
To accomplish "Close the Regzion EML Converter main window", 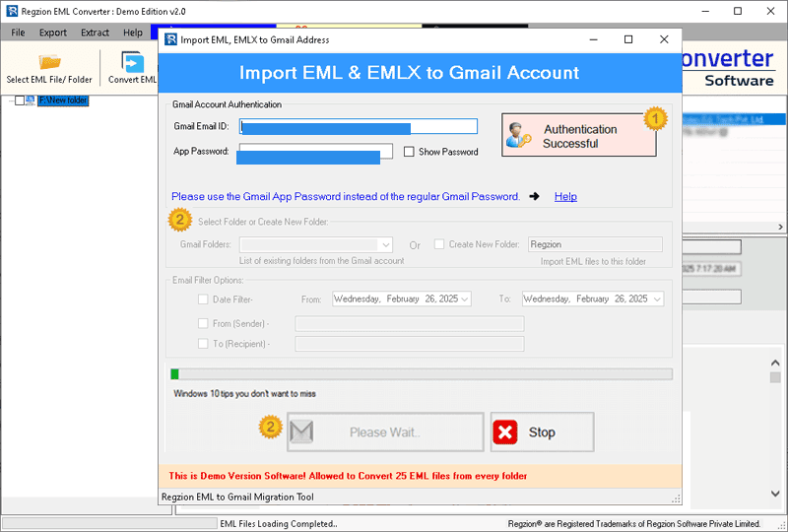I will (770, 11).
